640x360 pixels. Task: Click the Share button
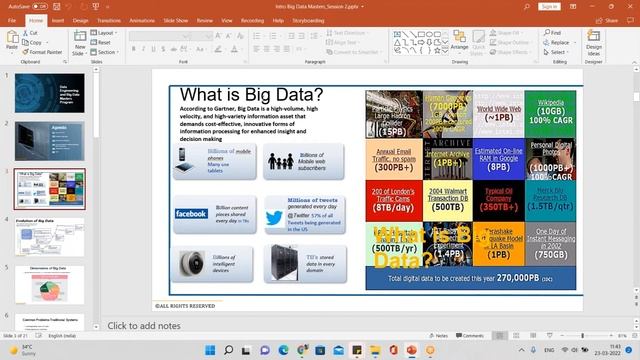coord(607,20)
